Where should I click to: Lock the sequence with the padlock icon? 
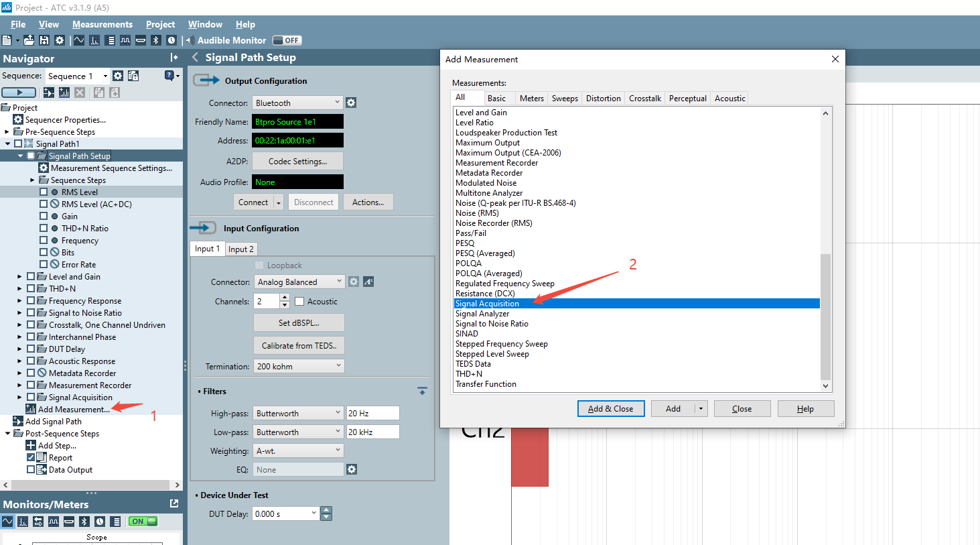pos(133,76)
